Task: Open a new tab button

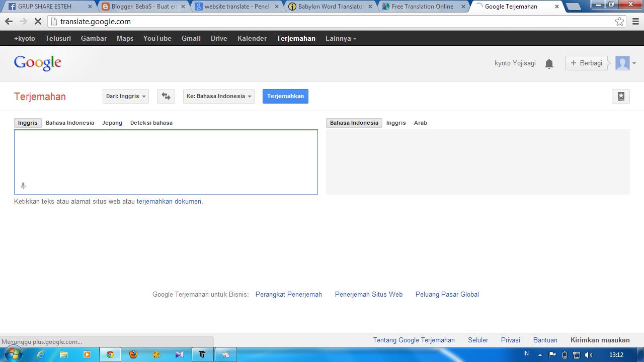Action: [573, 7]
